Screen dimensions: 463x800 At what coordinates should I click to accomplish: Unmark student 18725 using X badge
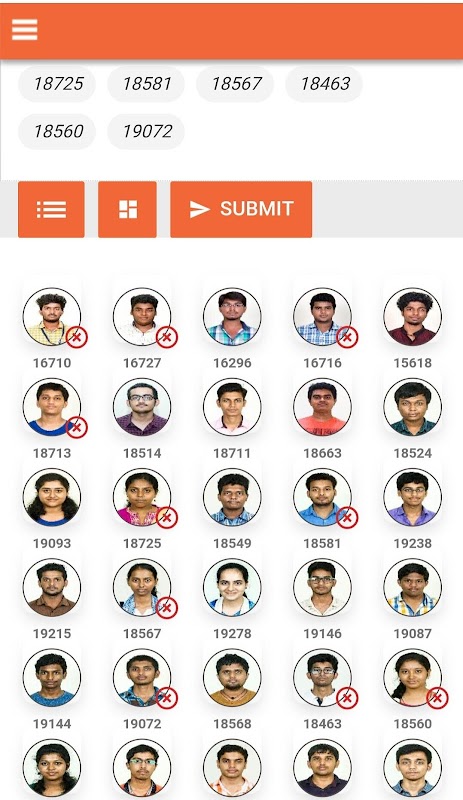pyautogui.click(x=167, y=518)
